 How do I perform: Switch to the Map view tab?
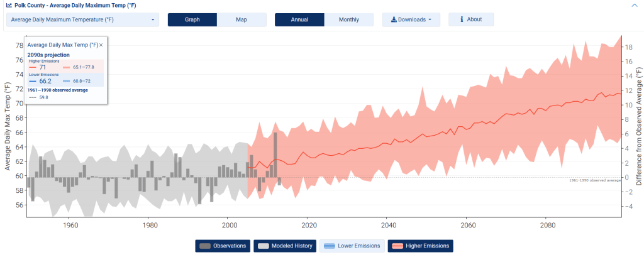pyautogui.click(x=241, y=19)
